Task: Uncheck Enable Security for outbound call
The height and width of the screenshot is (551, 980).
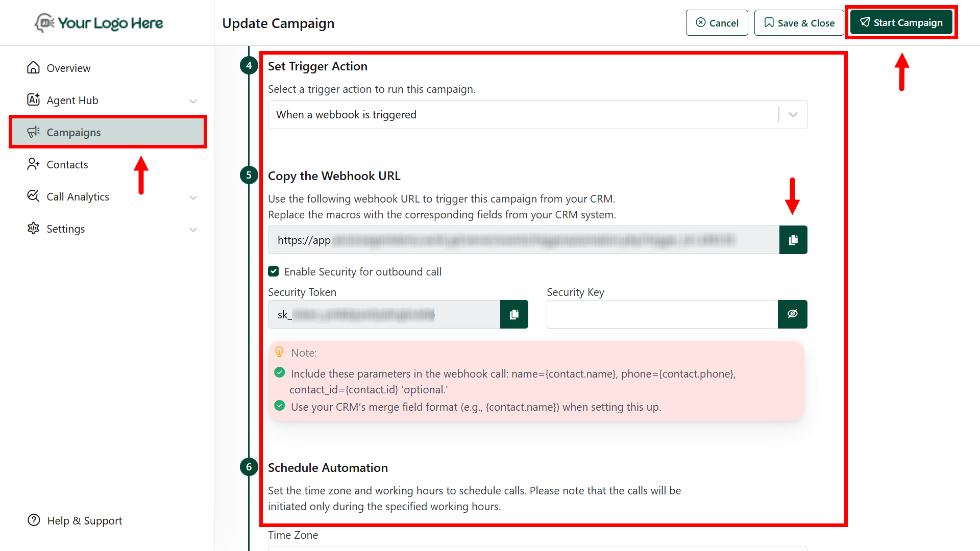Action: click(274, 271)
